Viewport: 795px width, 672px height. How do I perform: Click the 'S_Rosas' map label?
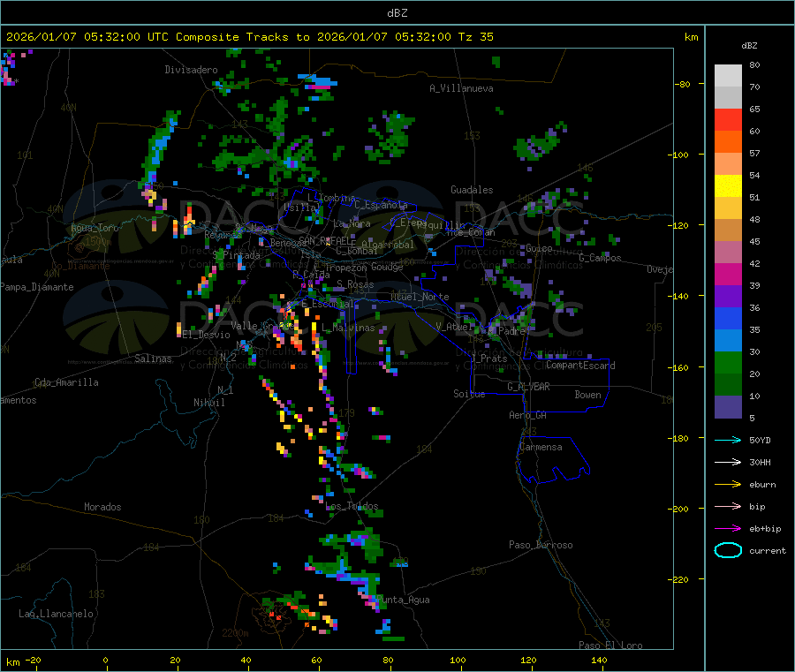(x=355, y=284)
